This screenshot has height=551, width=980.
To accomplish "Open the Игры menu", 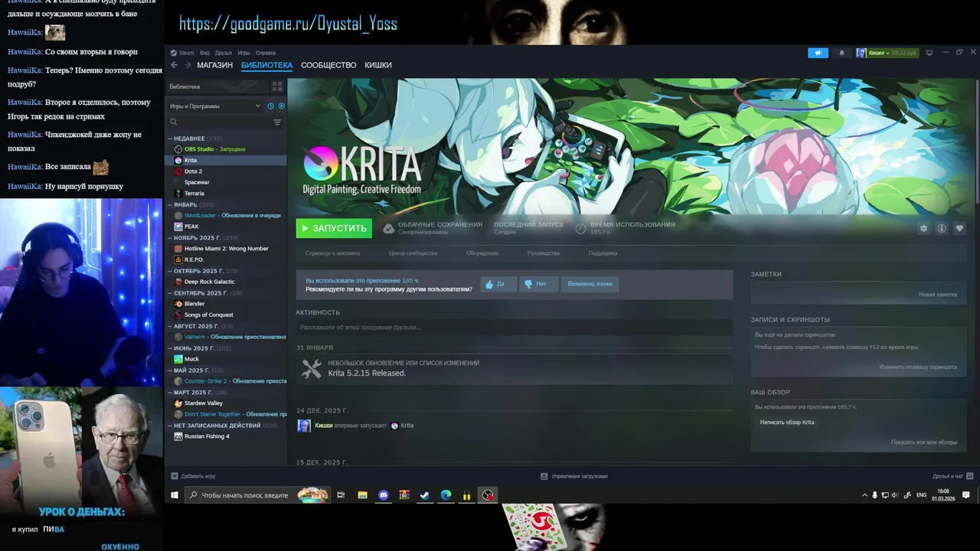I will point(243,53).
